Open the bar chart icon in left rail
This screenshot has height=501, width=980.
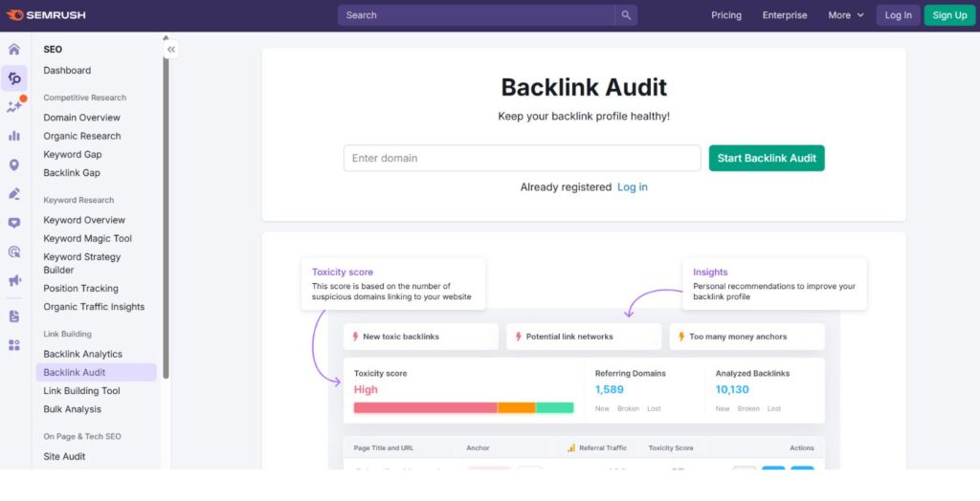pos(13,136)
